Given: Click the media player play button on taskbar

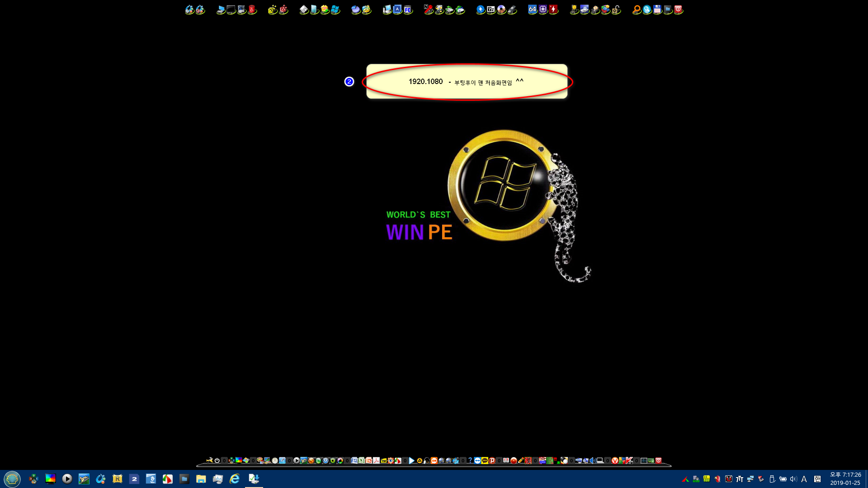Looking at the screenshot, I should click(67, 479).
